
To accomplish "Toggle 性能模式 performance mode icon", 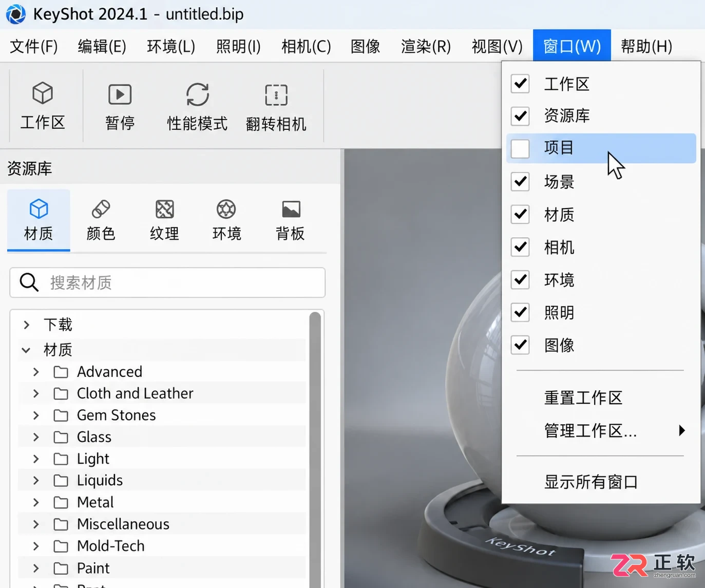I will click(x=197, y=94).
